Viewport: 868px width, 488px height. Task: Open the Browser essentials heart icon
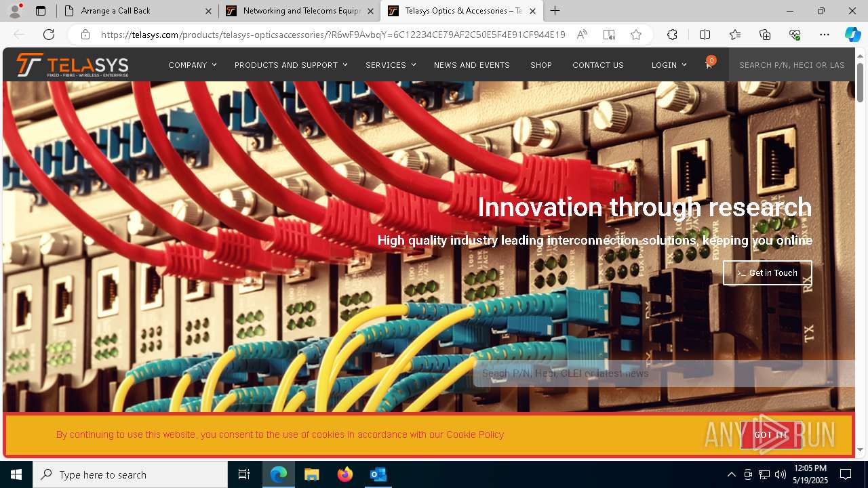point(795,35)
